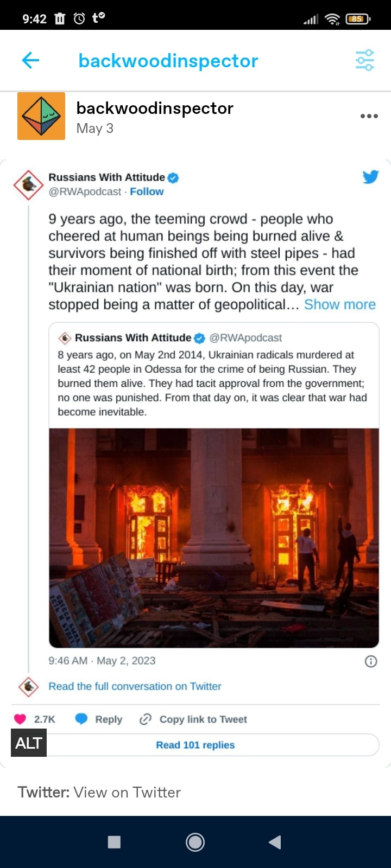Tap the Reply speech bubble icon
The width and height of the screenshot is (391, 868).
81,719
